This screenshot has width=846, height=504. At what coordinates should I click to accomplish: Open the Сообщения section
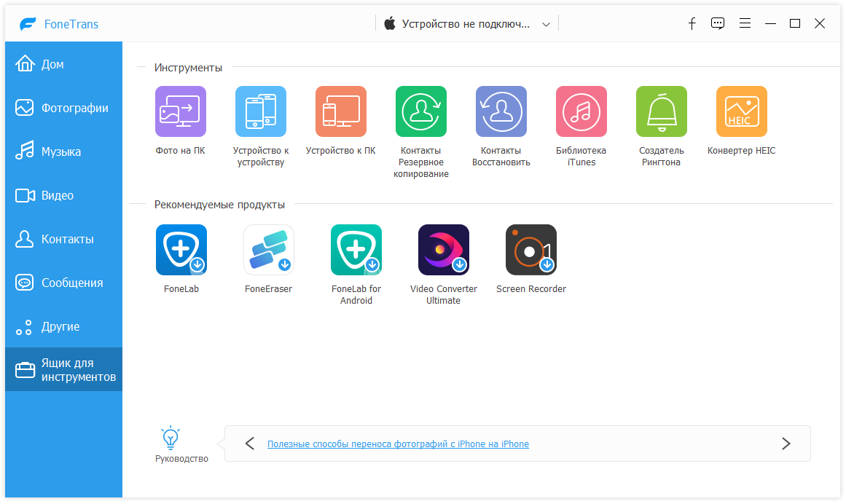pos(63,283)
